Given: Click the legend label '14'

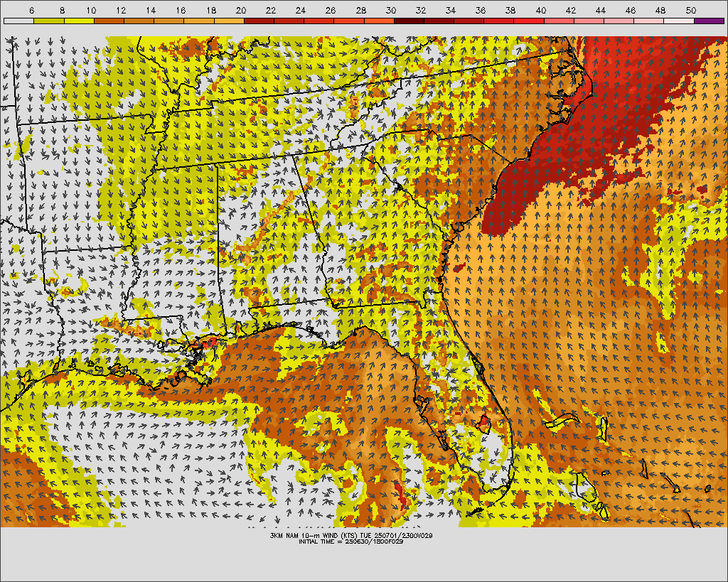Looking at the screenshot, I should point(151,10).
